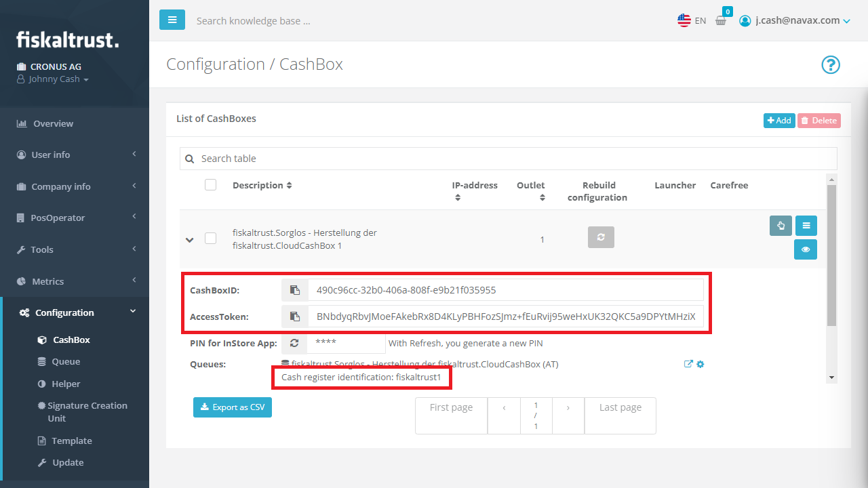868x488 pixels.
Task: Click the CRONUS AG company name
Action: pos(56,66)
